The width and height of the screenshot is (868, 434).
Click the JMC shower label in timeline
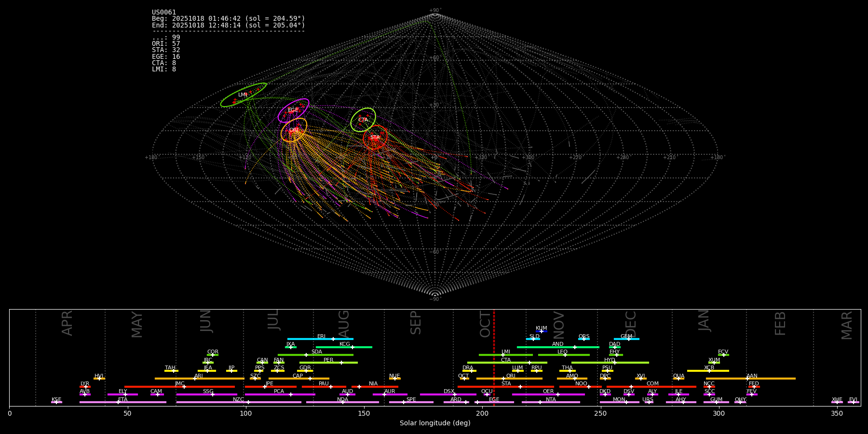point(180,384)
